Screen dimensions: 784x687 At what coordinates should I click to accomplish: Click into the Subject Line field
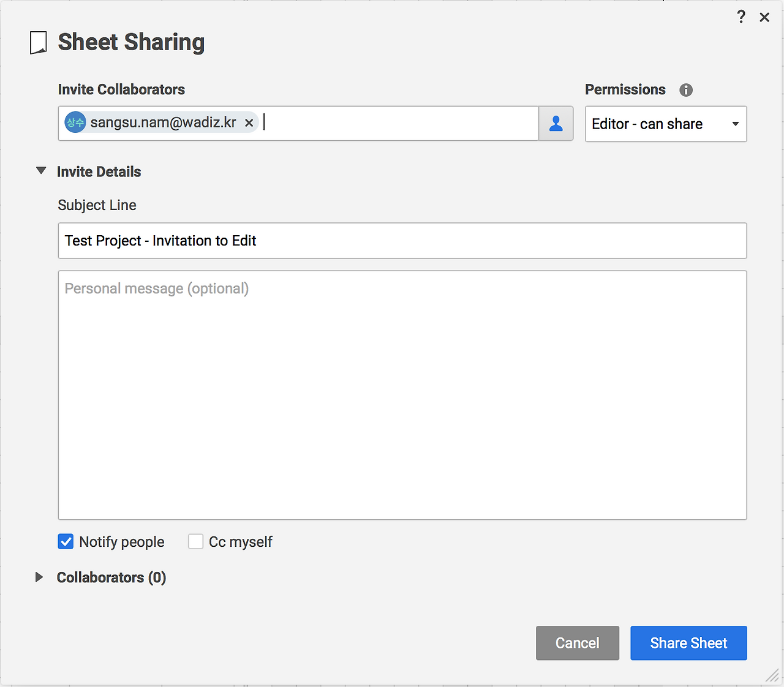pos(402,241)
